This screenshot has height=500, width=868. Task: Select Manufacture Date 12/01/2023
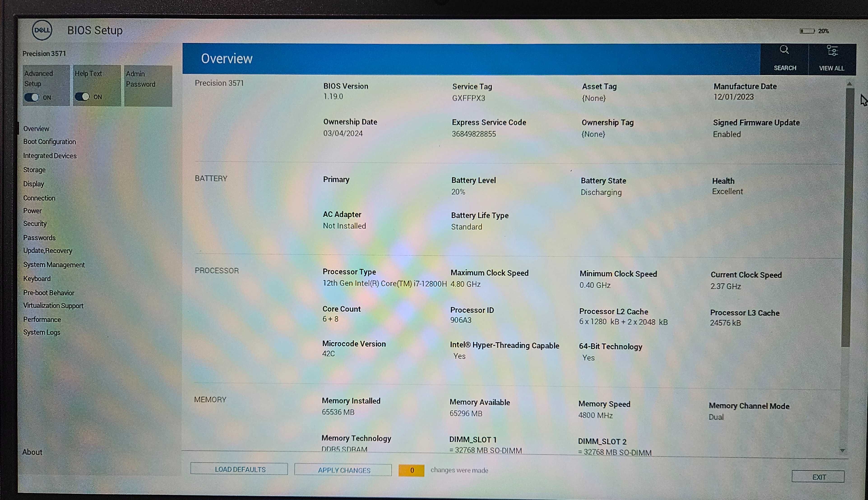(x=734, y=97)
